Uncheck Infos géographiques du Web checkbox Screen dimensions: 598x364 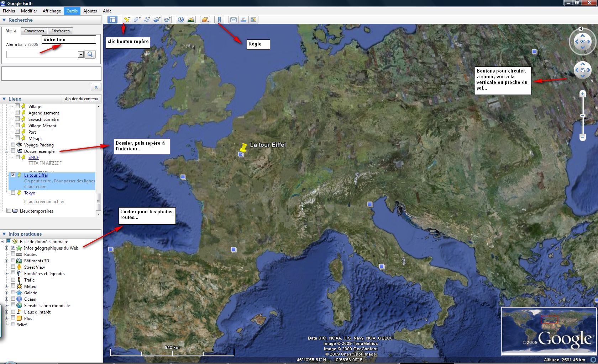point(13,247)
